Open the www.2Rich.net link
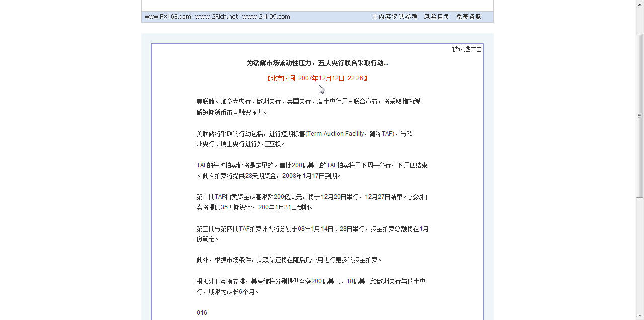This screenshot has height=320, width=644. click(x=216, y=17)
